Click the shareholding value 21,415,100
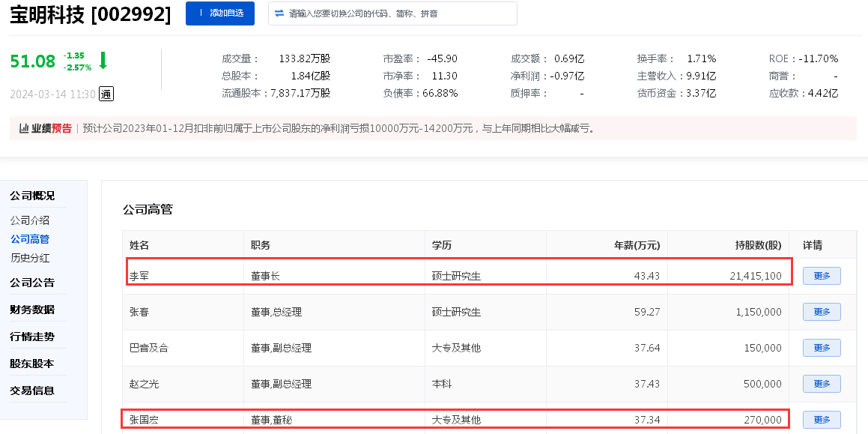This screenshot has width=868, height=434. coord(756,276)
